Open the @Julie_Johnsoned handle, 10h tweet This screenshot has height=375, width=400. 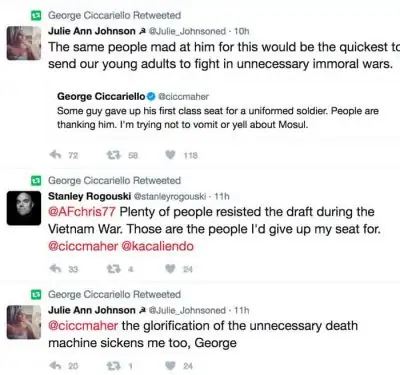[187, 31]
